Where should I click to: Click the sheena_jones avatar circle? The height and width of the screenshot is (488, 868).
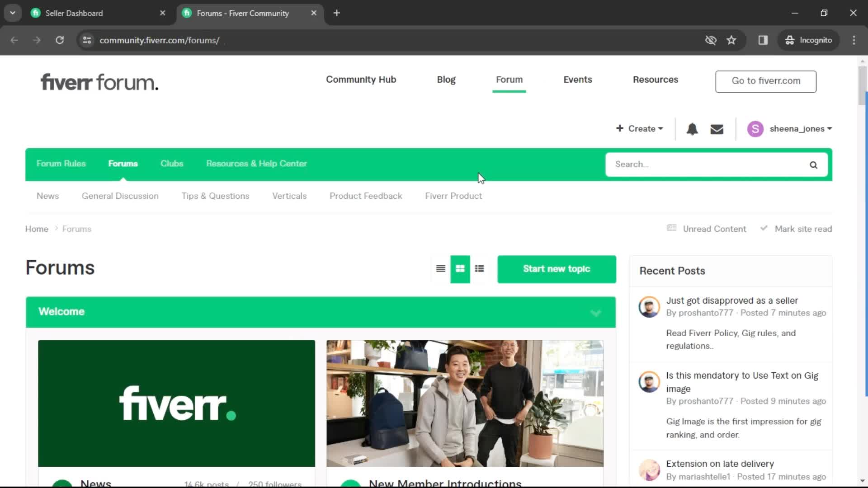point(755,129)
